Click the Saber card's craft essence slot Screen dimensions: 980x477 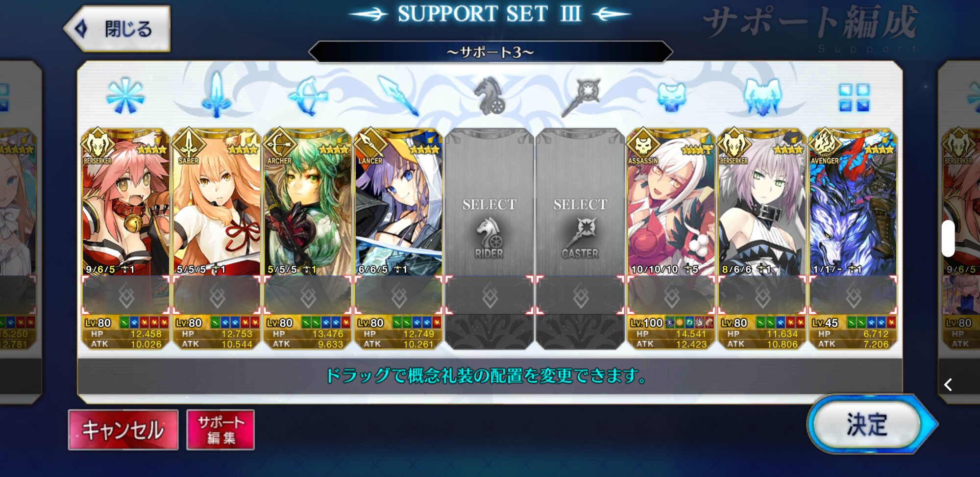point(217,296)
